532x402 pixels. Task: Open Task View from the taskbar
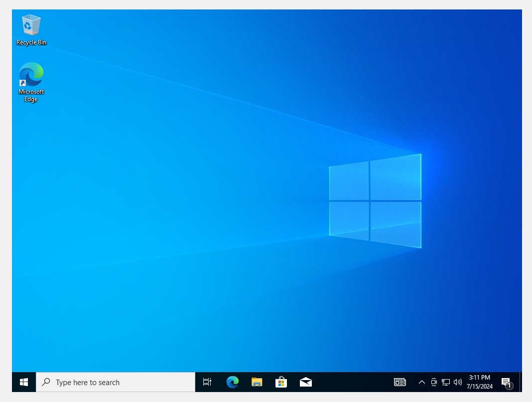(207, 383)
